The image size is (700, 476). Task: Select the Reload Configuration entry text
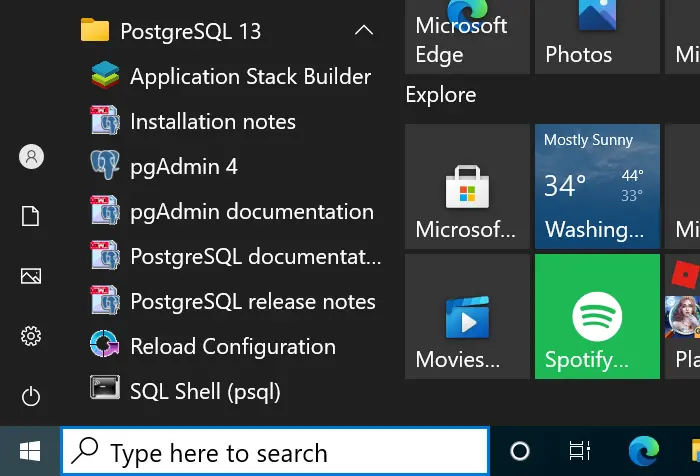point(233,347)
